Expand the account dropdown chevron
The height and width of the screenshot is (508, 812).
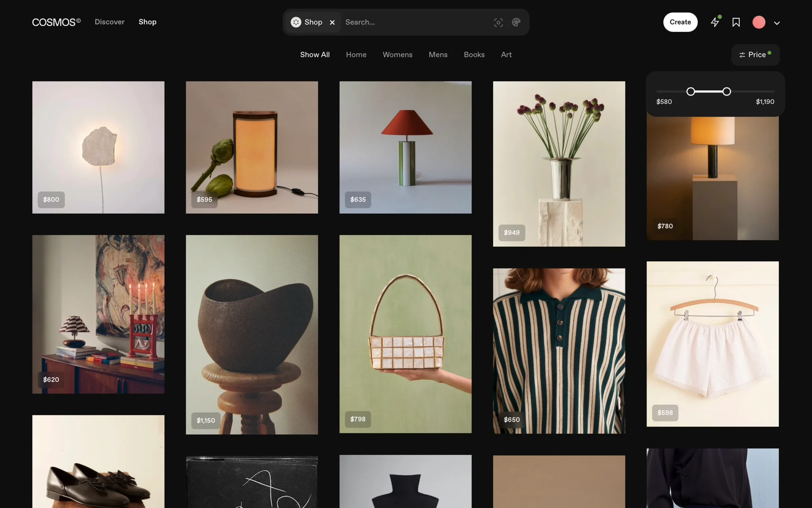point(777,23)
